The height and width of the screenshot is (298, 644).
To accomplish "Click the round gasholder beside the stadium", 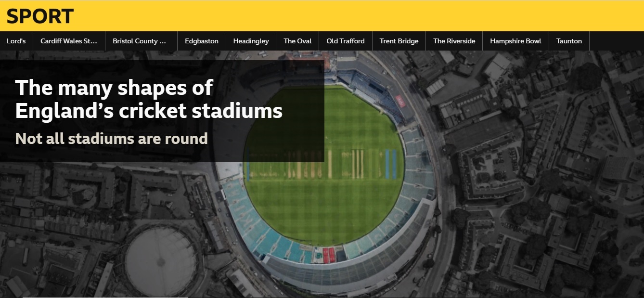I will [160, 262].
